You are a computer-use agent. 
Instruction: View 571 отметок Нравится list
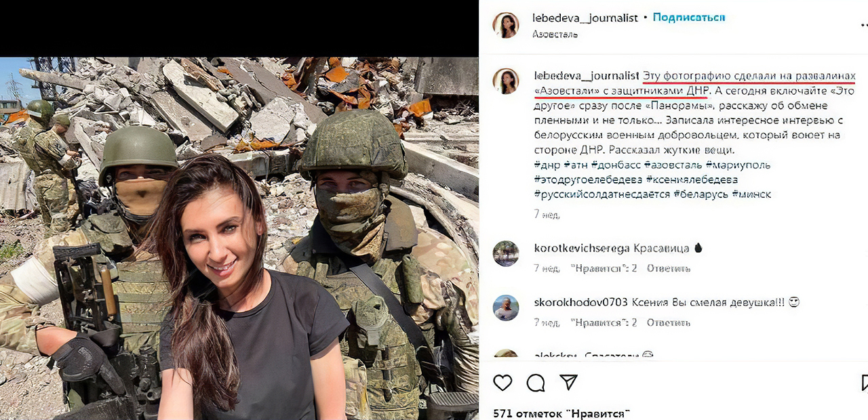click(561, 413)
